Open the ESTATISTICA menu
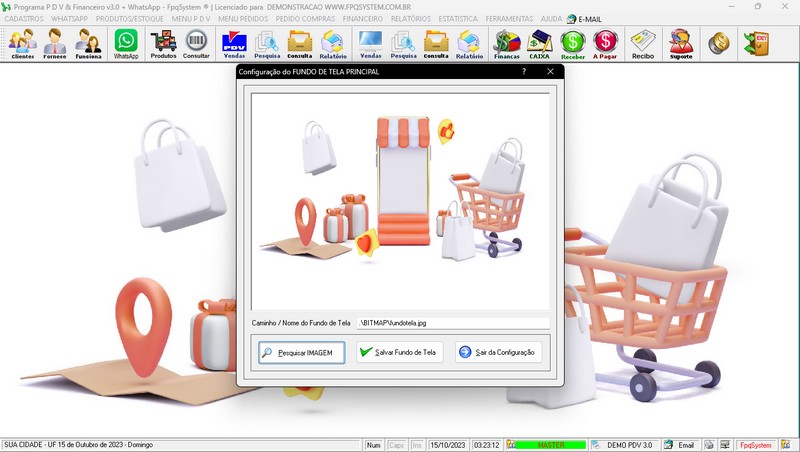Image resolution: width=800 pixels, height=452 pixels. coord(458,19)
